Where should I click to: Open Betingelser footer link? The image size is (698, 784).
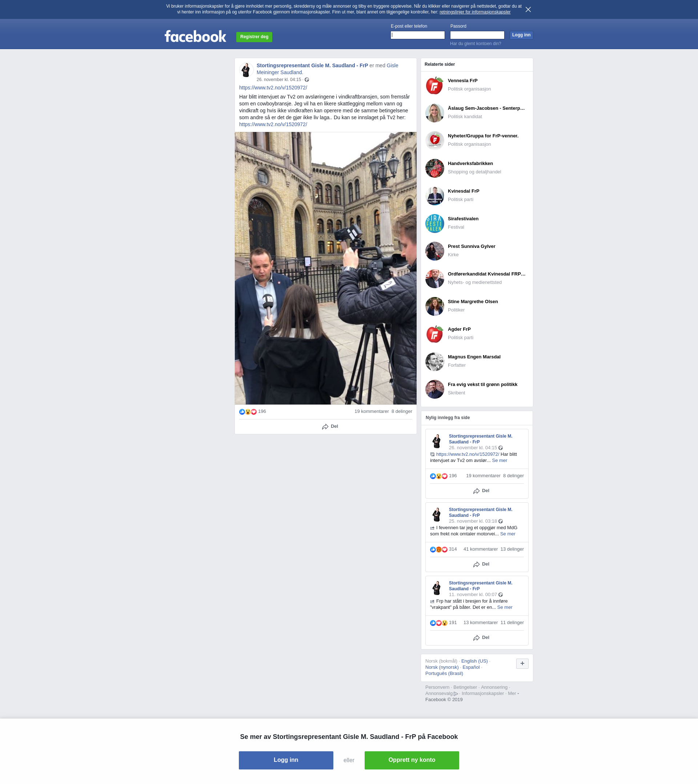pos(465,687)
